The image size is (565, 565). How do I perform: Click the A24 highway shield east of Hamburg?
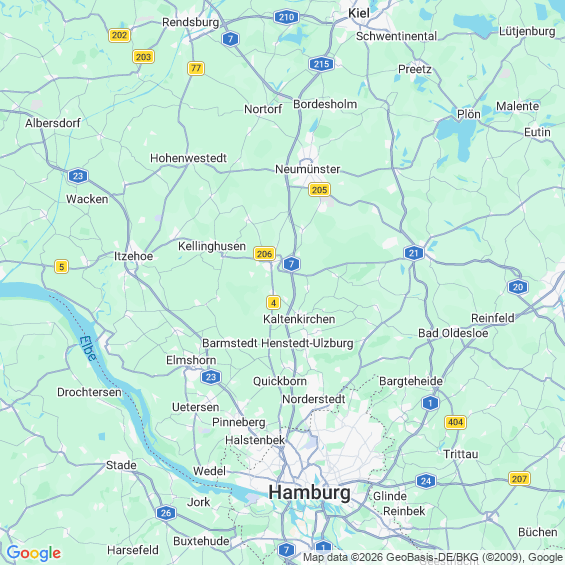click(426, 481)
